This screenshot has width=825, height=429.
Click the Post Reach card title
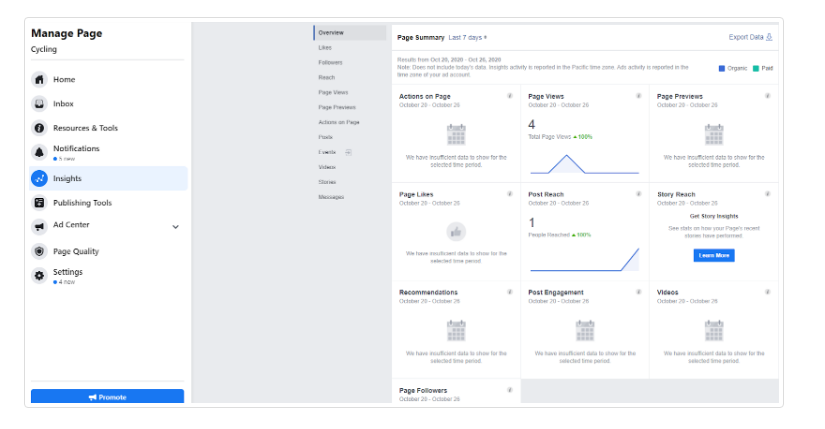pyautogui.click(x=546, y=194)
